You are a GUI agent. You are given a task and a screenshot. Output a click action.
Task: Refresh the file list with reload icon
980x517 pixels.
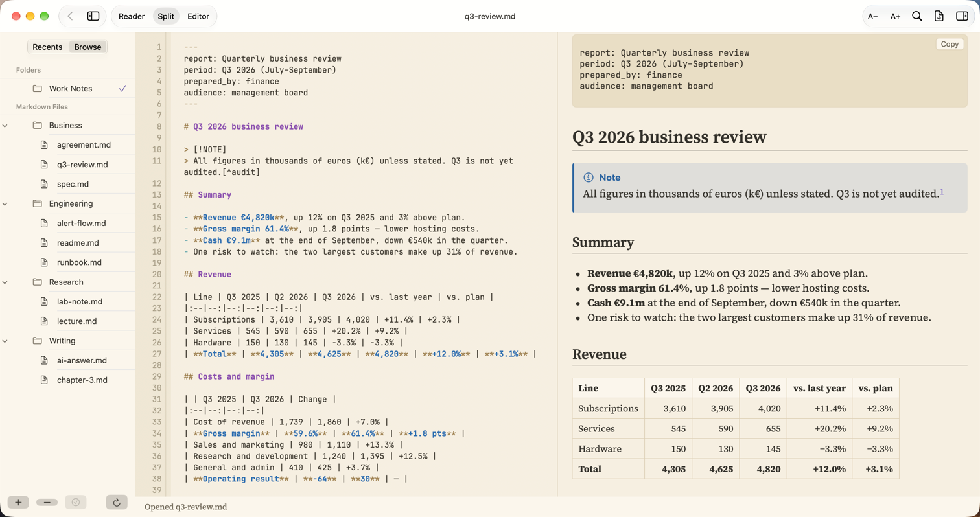(x=117, y=502)
